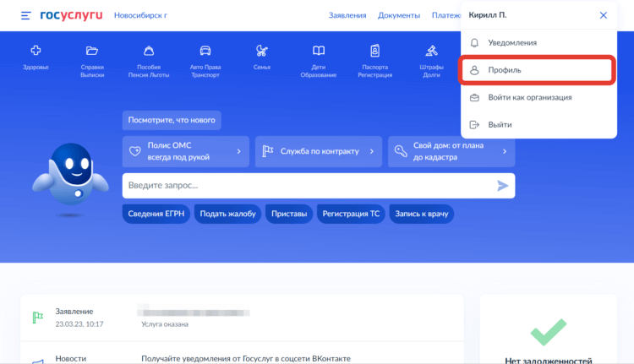Expand Свой дом: от плана до кадастра
Image resolution: width=634 pixels, height=364 pixels.
pyautogui.click(x=451, y=151)
